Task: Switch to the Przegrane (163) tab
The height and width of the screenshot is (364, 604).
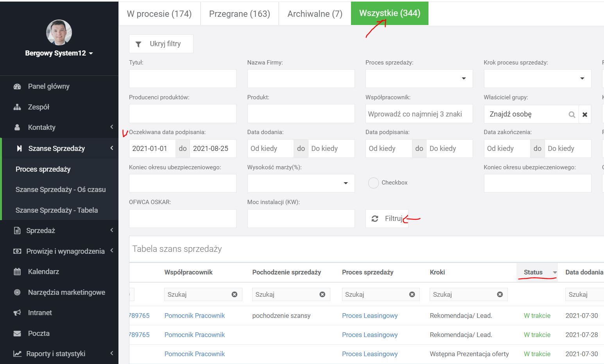Action: (239, 14)
